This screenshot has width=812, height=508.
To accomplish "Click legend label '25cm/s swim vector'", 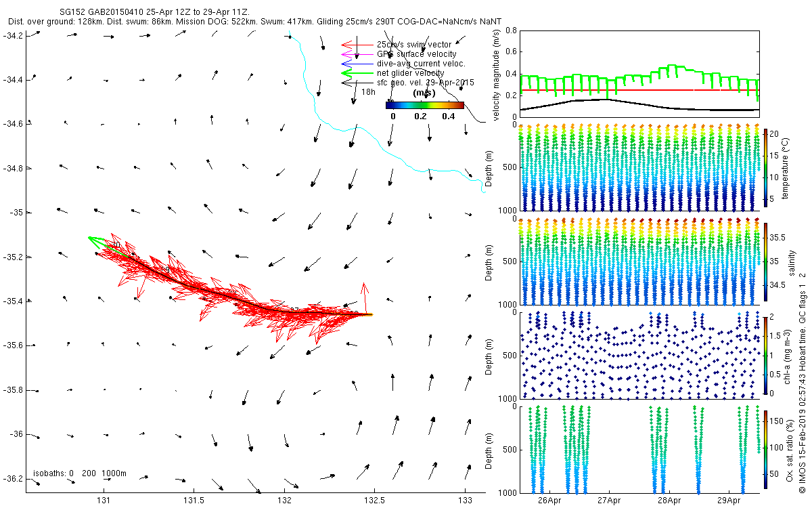I will (414, 45).
